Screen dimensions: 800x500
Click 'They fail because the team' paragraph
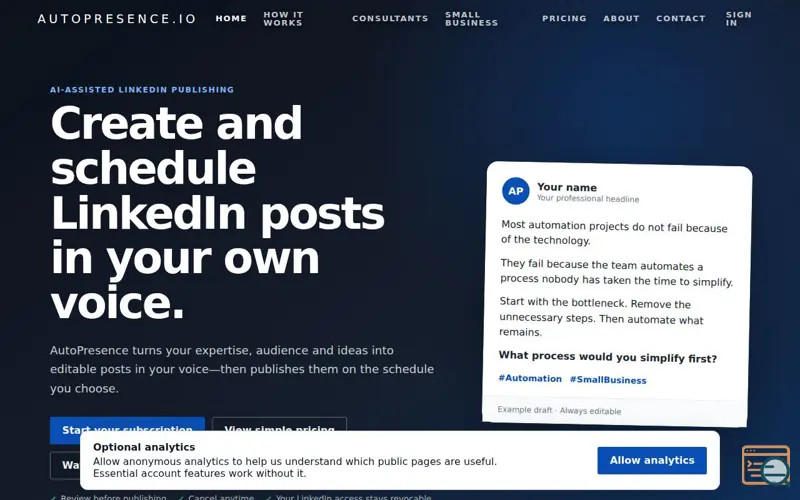616,273
